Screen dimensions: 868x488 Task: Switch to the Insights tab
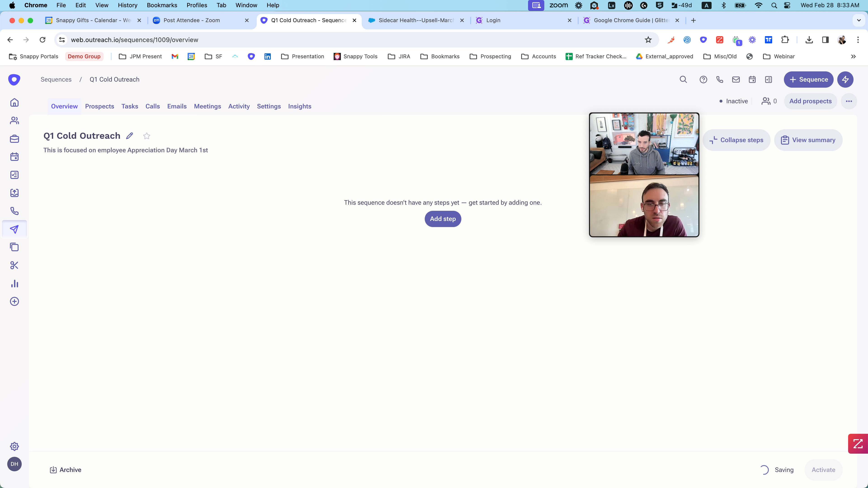[300, 106]
